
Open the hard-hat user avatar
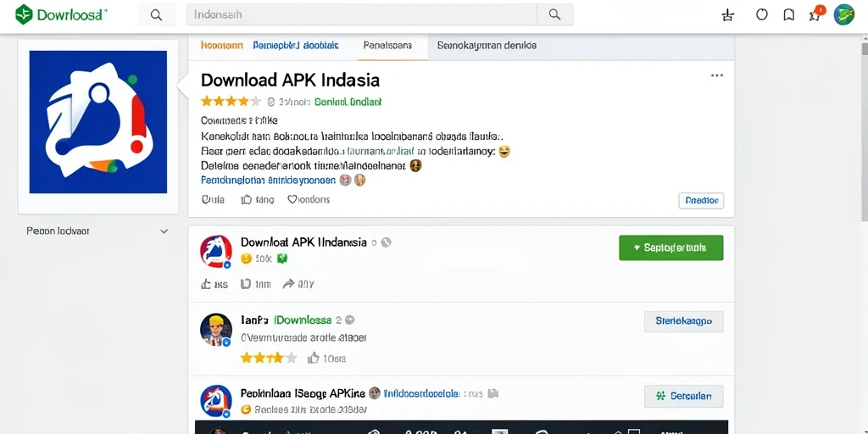[215, 330]
